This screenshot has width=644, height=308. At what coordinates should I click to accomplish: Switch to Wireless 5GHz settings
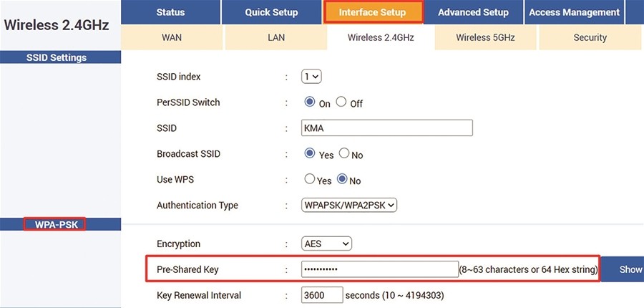click(x=485, y=37)
